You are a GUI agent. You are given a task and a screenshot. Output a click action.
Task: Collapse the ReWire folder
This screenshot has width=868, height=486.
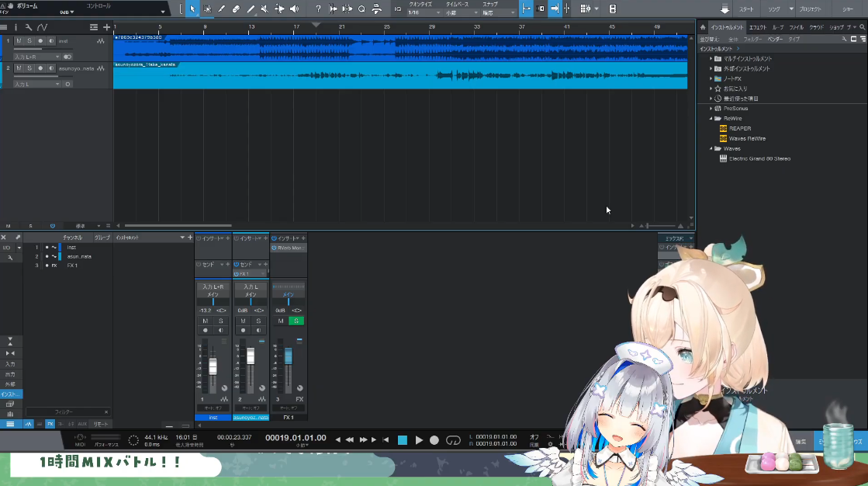[x=711, y=119]
